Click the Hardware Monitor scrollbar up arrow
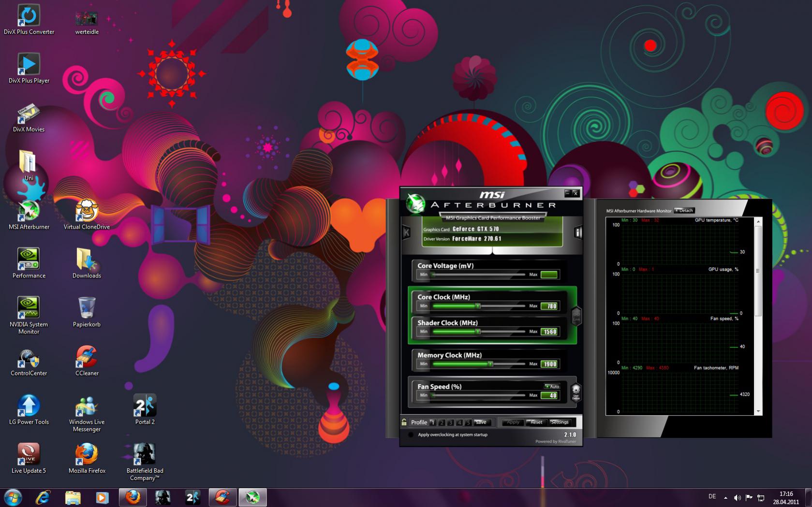812x507 pixels. [758, 221]
